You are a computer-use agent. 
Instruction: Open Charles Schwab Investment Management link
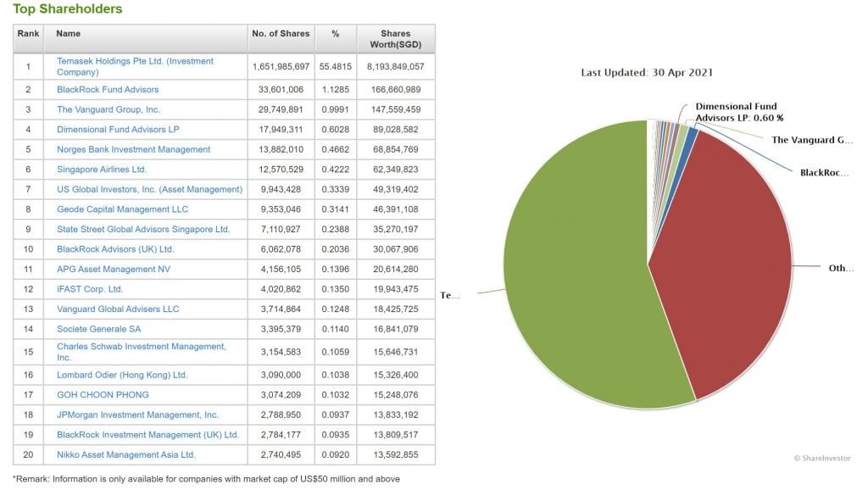[x=142, y=352]
